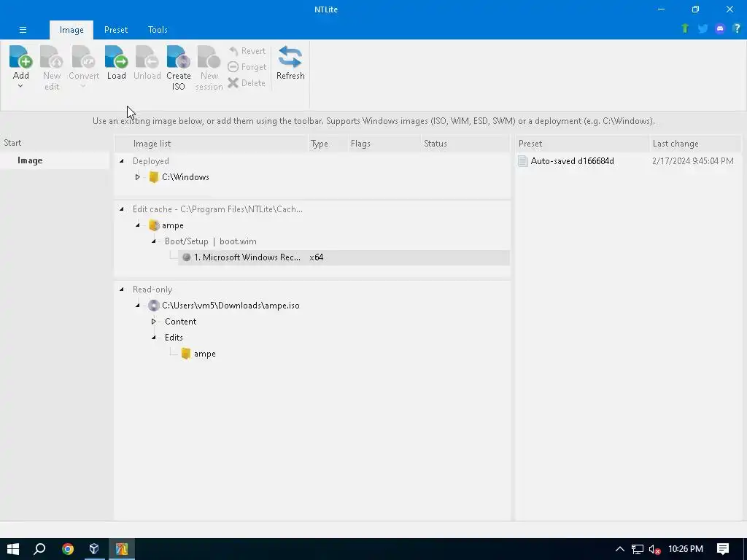Click the 2/17/2024 9:45:04 PM cell
Image resolution: width=747 pixels, height=560 pixels.
pyautogui.click(x=693, y=161)
